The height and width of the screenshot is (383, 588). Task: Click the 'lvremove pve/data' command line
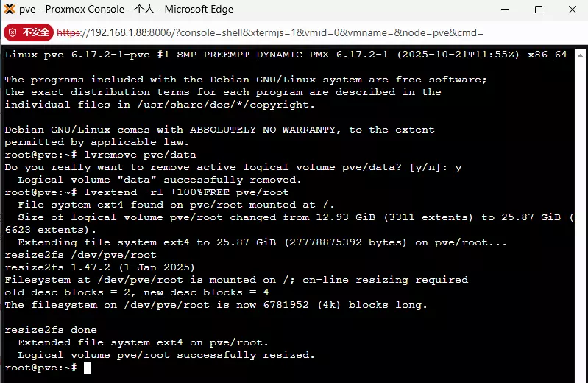point(140,155)
